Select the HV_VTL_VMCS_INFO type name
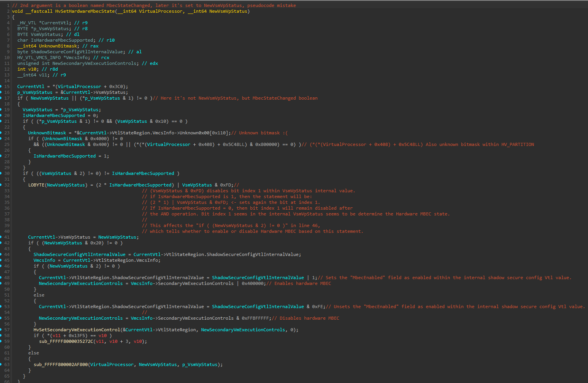 pyautogui.click(x=39, y=58)
